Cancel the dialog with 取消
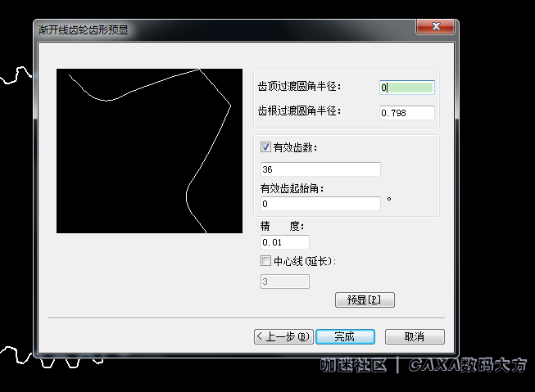This screenshot has width=535, height=392. coord(415,336)
